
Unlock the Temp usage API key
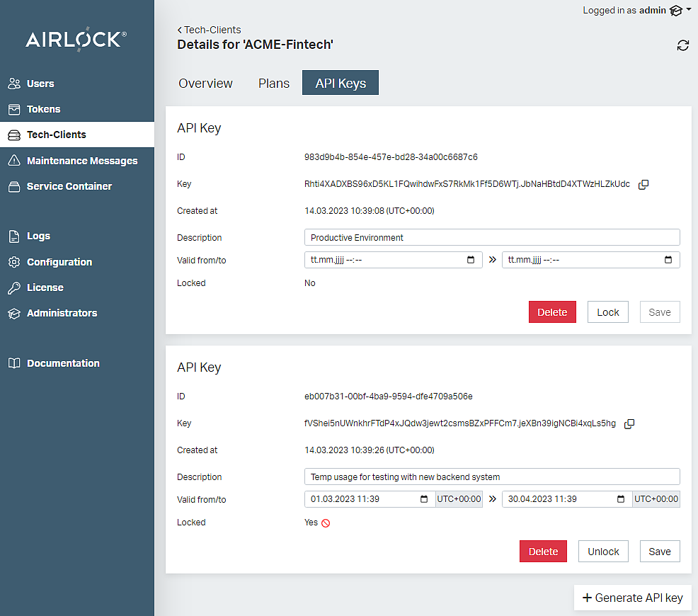tap(603, 552)
